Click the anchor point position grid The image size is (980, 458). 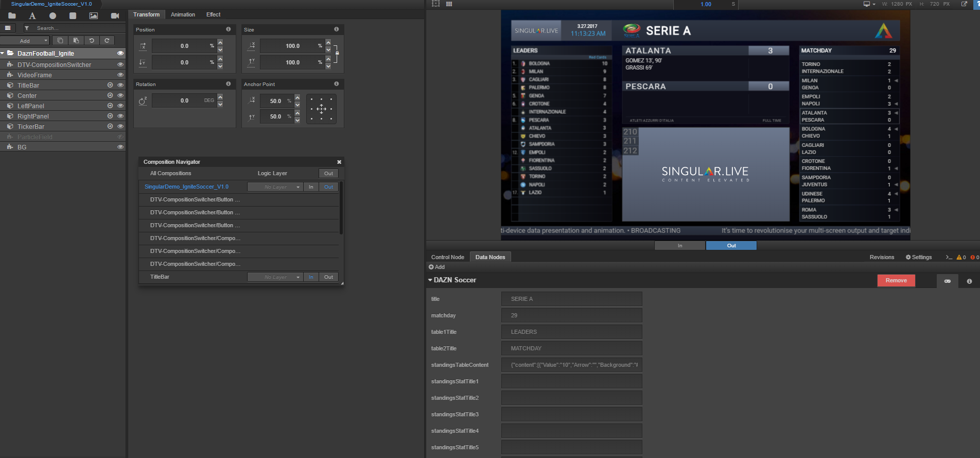[321, 109]
